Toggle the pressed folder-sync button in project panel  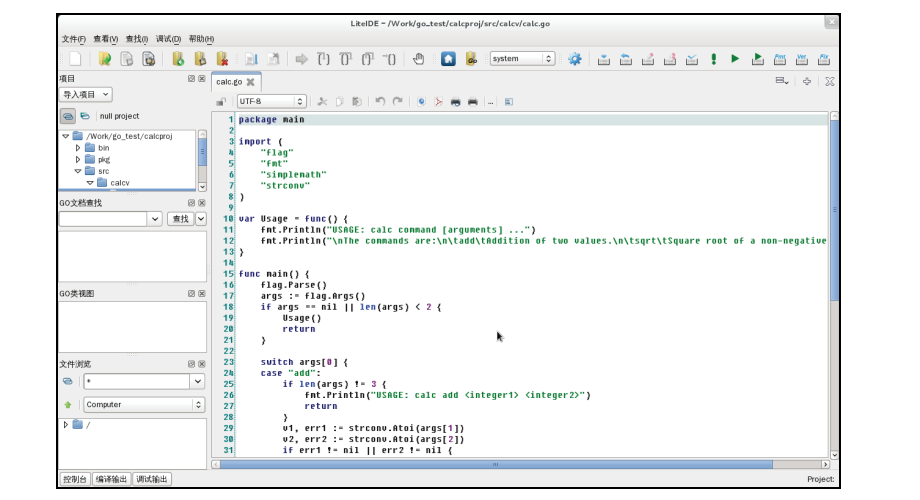[x=68, y=116]
